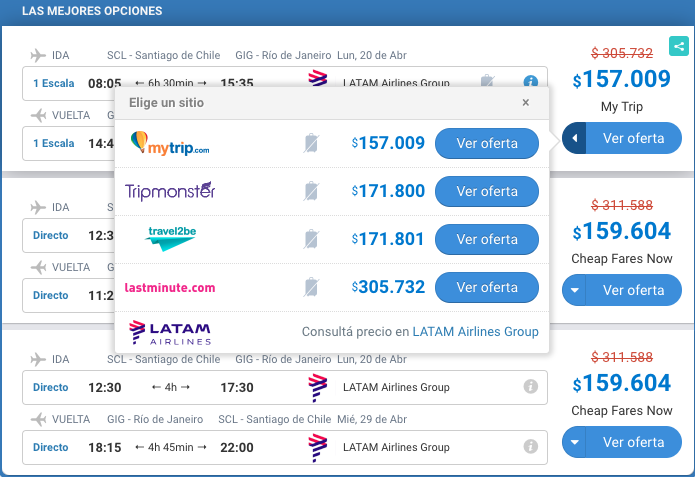Click the Tripmonster logo
The width and height of the screenshot is (695, 477).
170,191
